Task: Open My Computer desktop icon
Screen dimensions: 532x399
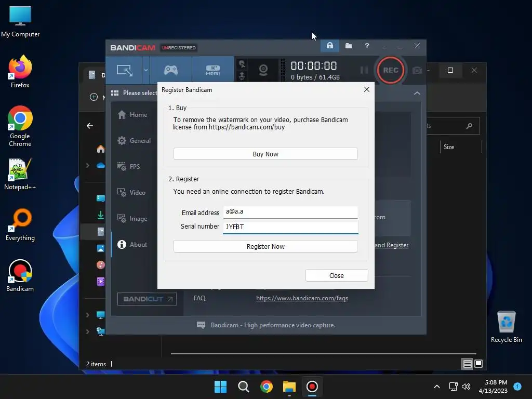Action: point(20,22)
